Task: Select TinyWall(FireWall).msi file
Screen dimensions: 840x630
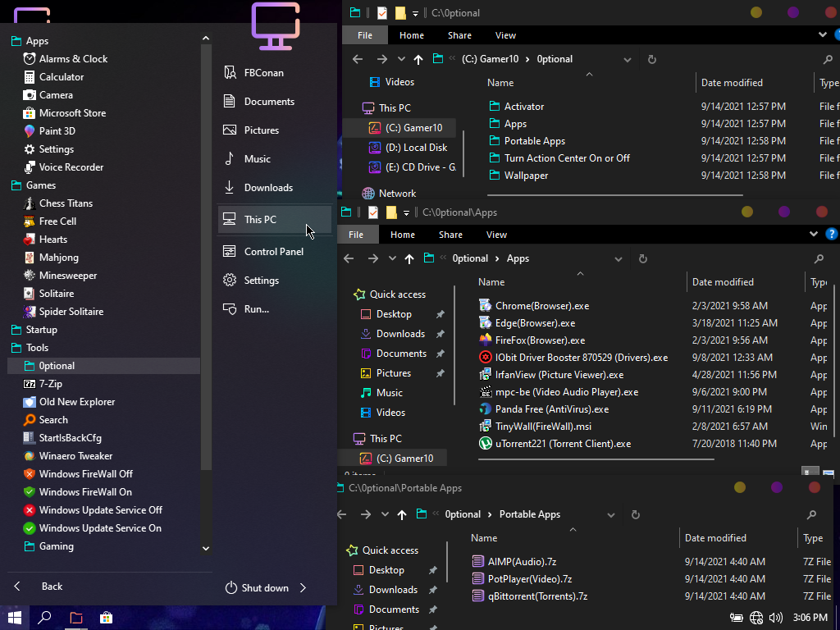Action: tap(543, 427)
